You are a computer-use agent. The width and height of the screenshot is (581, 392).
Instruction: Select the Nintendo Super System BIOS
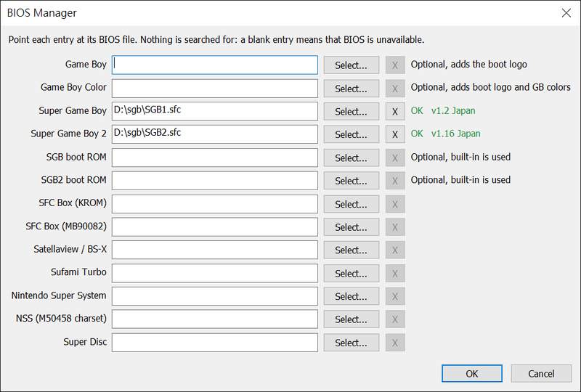tap(352, 296)
